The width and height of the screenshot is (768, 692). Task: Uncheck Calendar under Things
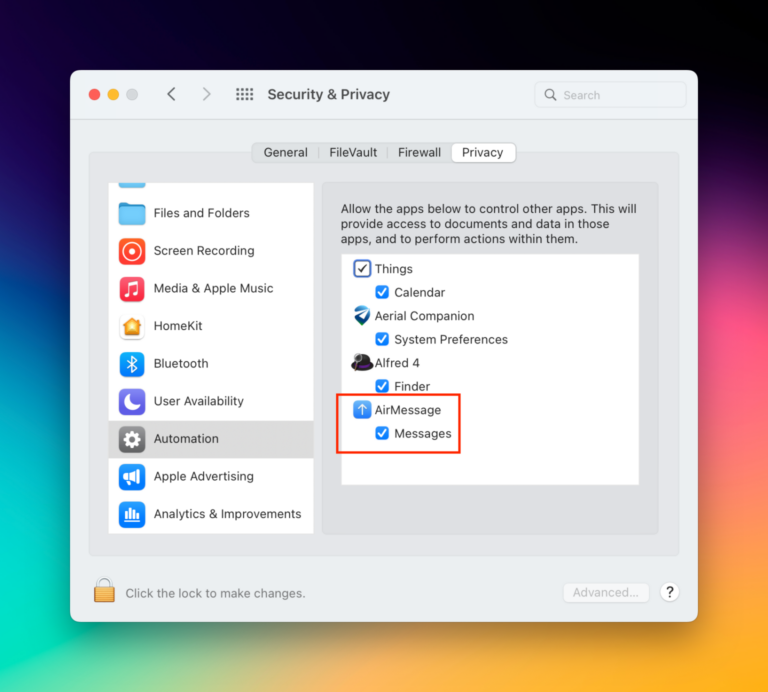tap(382, 292)
